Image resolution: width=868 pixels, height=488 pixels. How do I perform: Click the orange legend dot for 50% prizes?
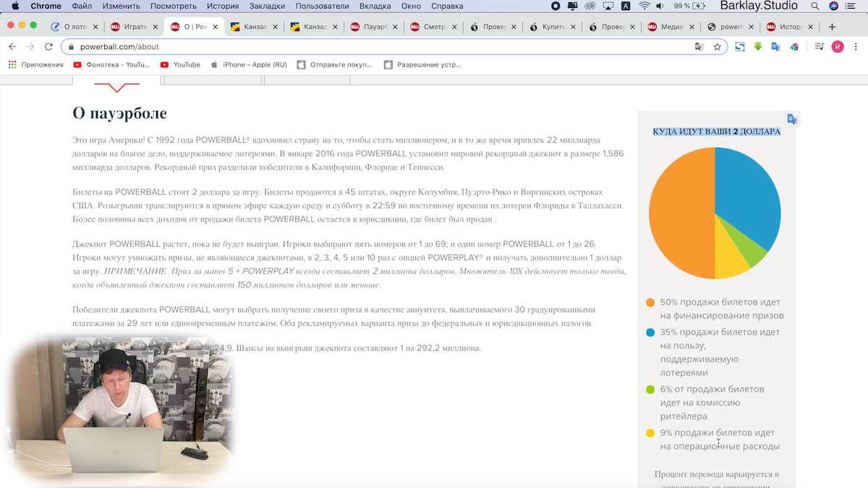(650, 303)
